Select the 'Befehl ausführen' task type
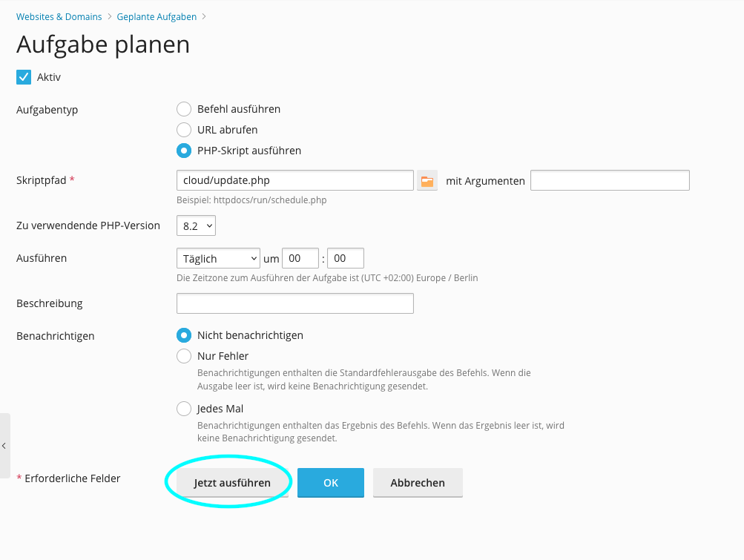The image size is (744, 560). point(184,110)
